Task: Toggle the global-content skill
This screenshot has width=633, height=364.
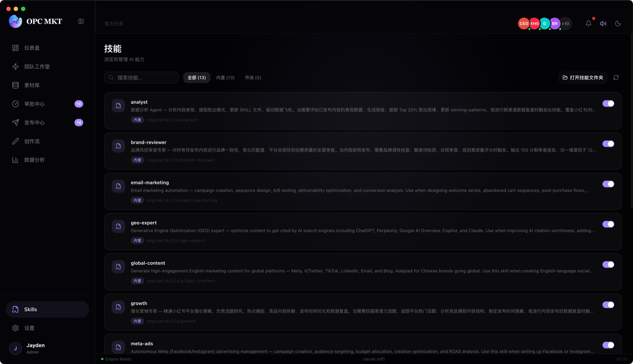Action: point(608,265)
